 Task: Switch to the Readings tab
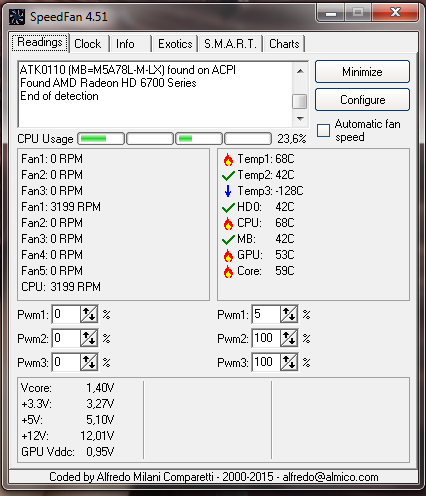[x=40, y=43]
